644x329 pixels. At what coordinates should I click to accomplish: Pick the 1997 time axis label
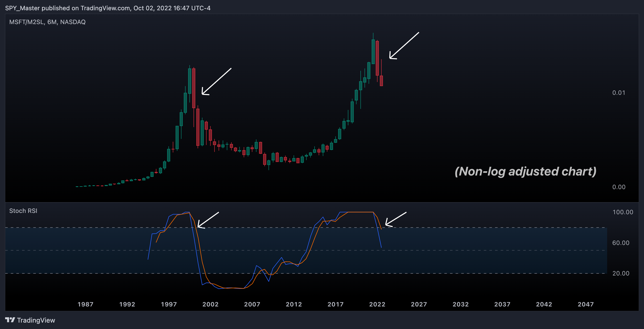pyautogui.click(x=169, y=304)
